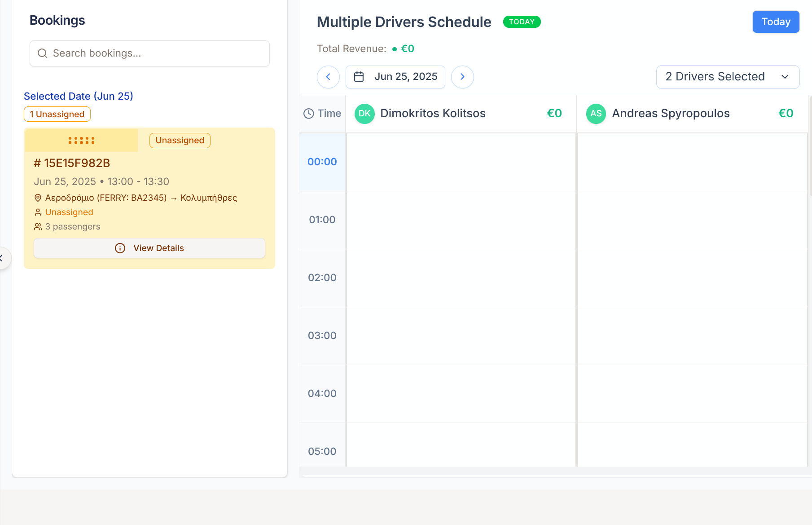812x525 pixels.
Task: Select the 02:00 slot for Andreas Spyropoulos
Action: coord(692,278)
